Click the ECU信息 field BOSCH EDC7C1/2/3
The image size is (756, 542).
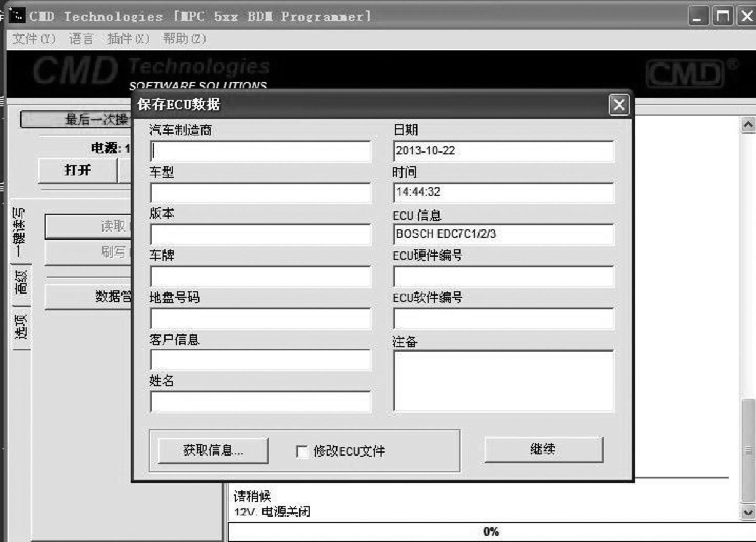coord(504,234)
